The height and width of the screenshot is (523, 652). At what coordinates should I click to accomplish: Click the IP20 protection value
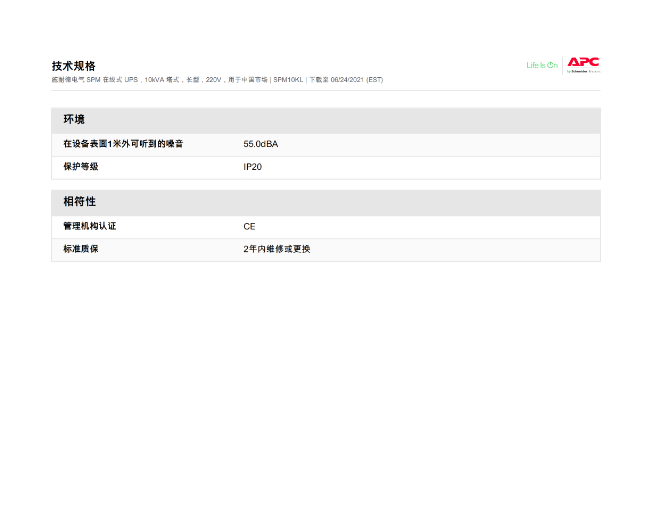252,167
